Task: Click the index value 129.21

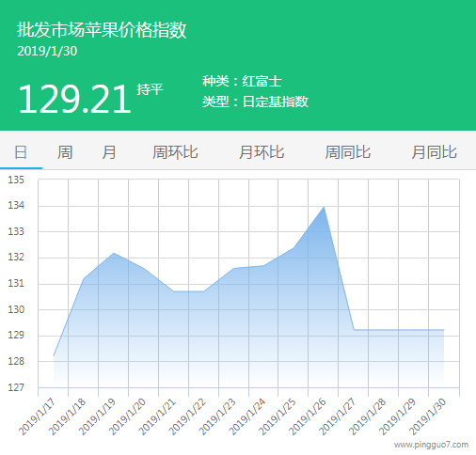Action: click(x=74, y=99)
